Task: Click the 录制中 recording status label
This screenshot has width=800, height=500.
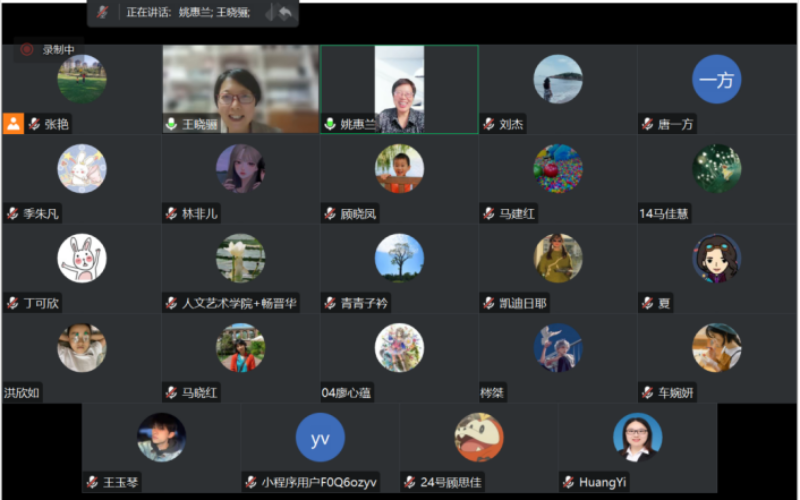Action: 59,49
